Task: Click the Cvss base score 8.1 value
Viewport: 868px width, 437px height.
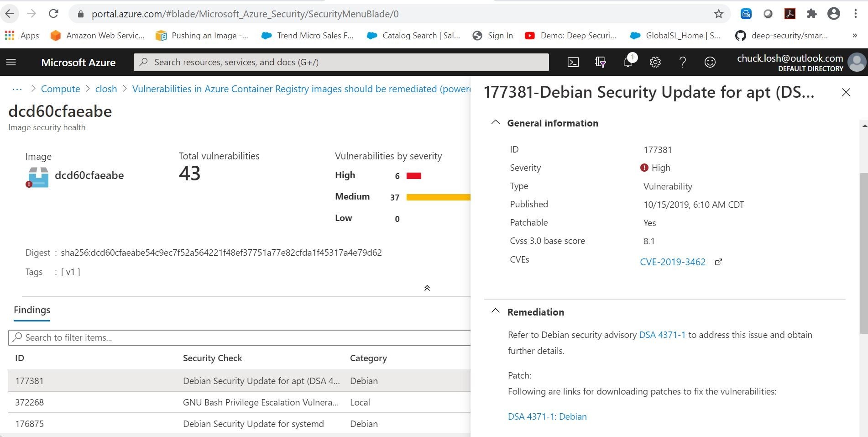Action: pyautogui.click(x=649, y=241)
